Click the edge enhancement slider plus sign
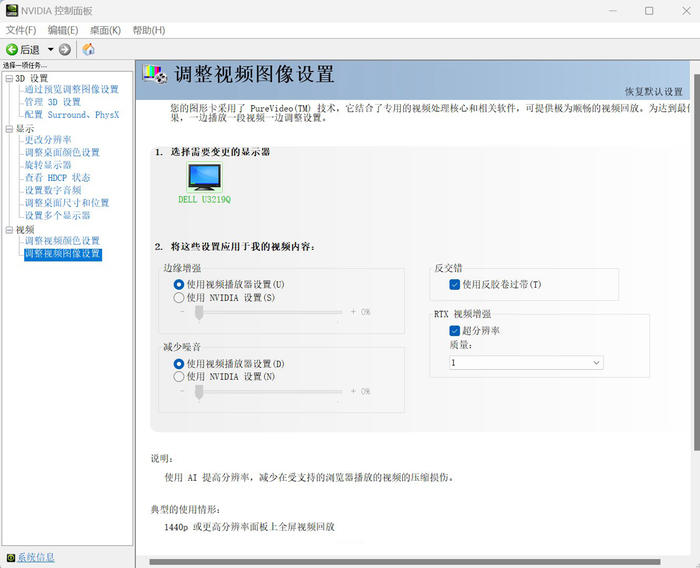 pyautogui.click(x=353, y=312)
